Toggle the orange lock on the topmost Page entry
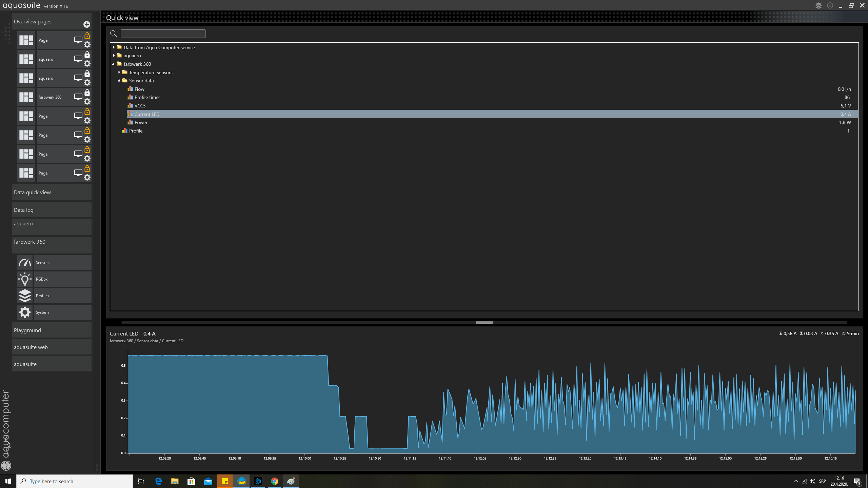Viewport: 868px width, 488px height. click(x=87, y=36)
